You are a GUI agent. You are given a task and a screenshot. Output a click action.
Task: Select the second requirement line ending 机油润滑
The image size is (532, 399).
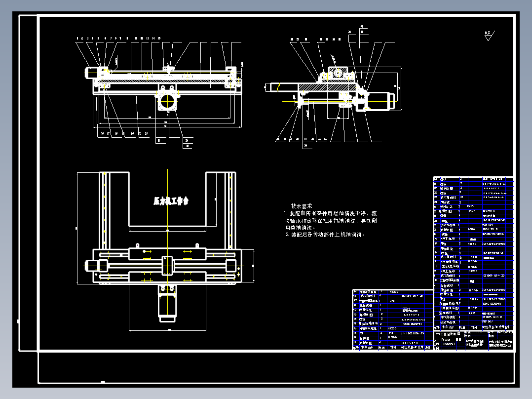click(325, 235)
